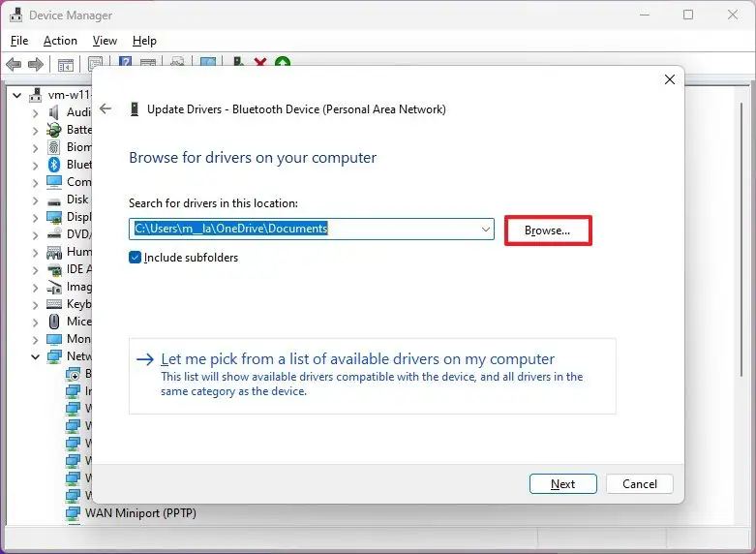Select the WAN Miniport (PPTP) adapter
Viewport: 756px width, 554px height.
click(x=140, y=513)
